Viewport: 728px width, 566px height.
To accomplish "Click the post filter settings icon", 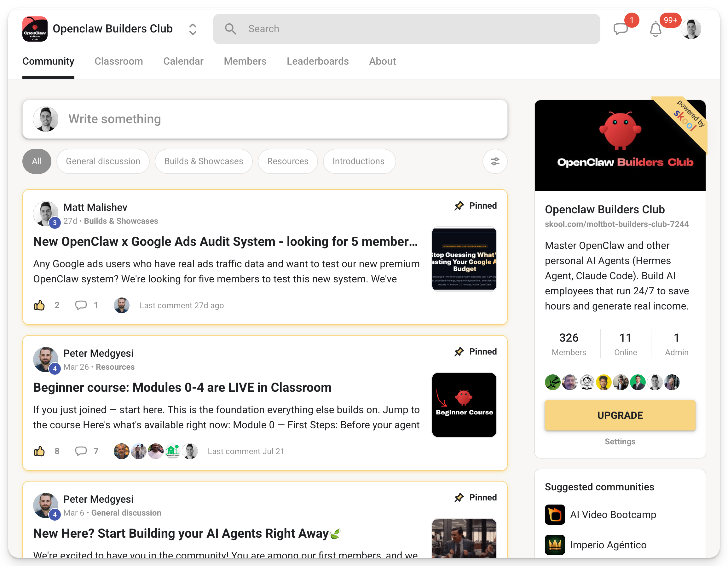I will 495,161.
